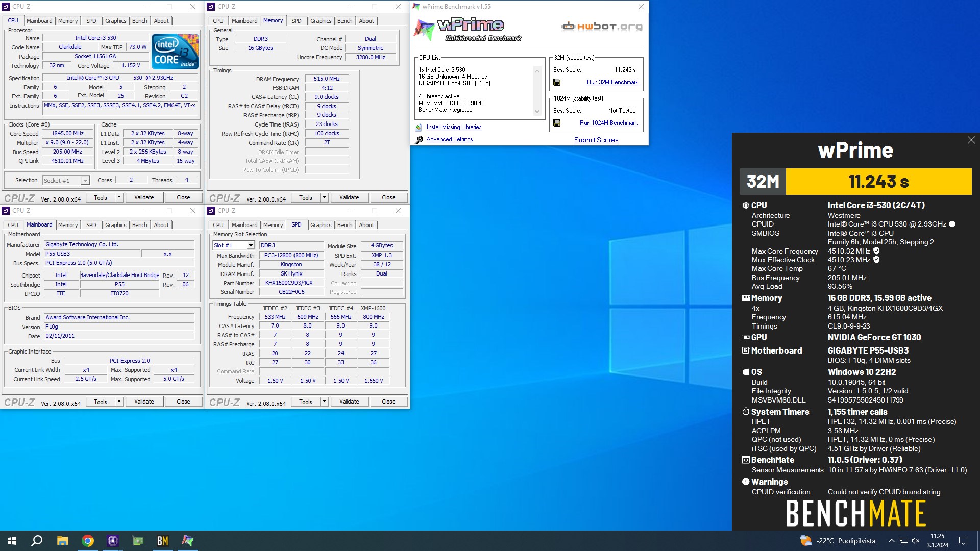Click Validate in the SPD tab window
980x551 pixels.
(349, 402)
